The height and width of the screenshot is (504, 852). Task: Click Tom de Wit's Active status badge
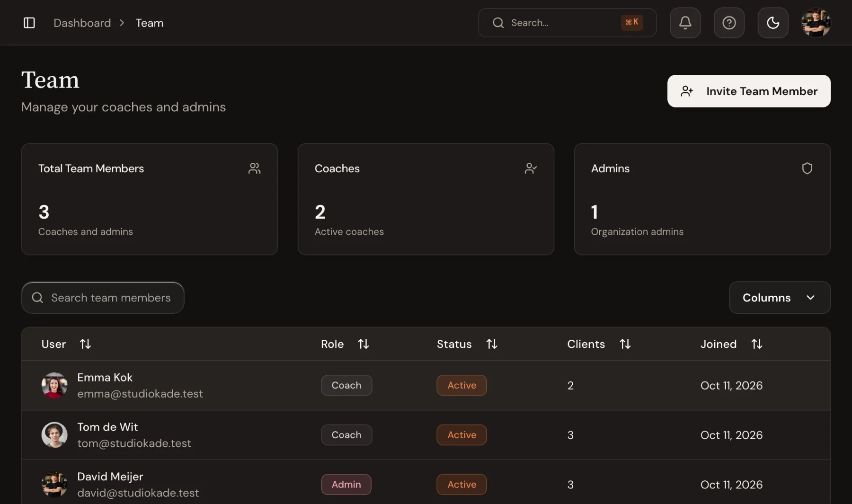click(462, 435)
